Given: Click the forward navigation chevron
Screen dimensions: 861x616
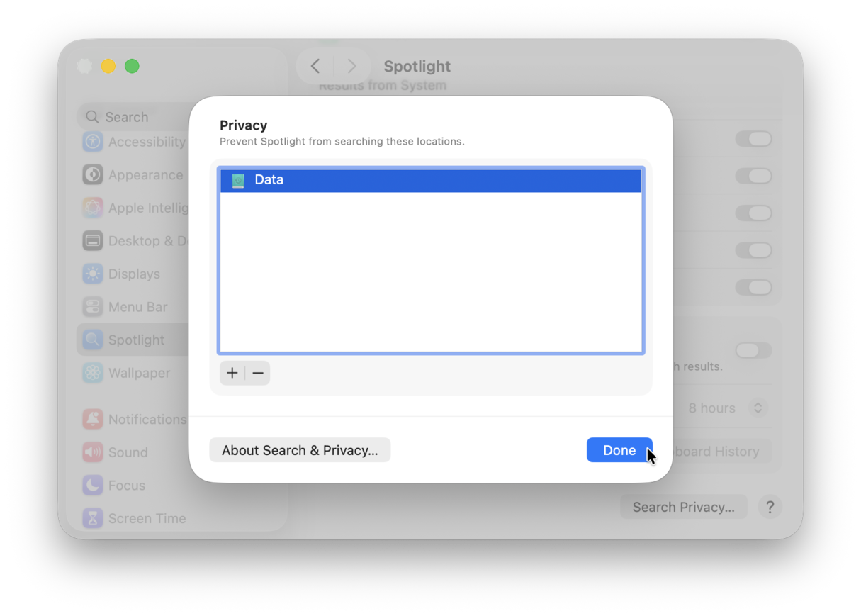Looking at the screenshot, I should [352, 65].
